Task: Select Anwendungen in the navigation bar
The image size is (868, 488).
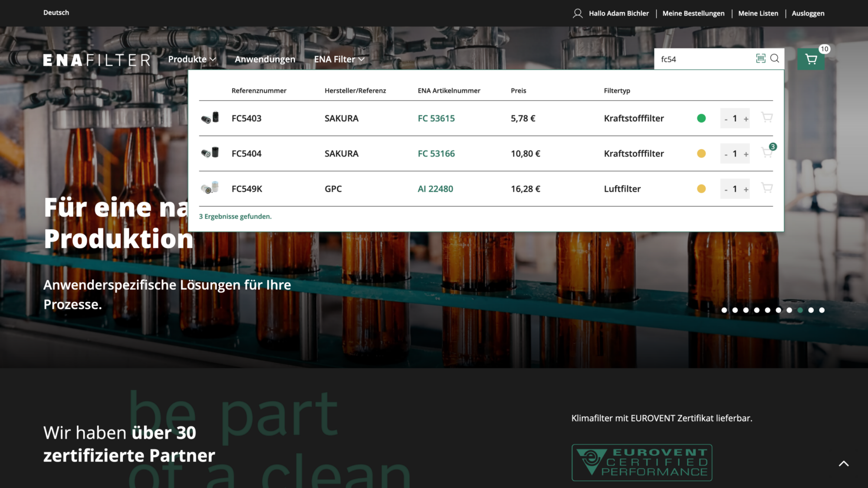Action: click(x=265, y=59)
